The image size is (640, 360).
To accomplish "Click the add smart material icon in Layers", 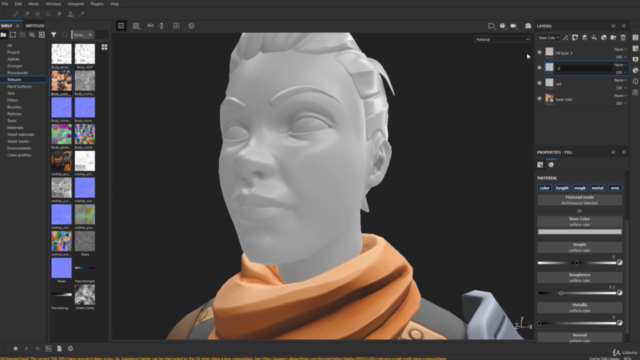I will coord(604,38).
